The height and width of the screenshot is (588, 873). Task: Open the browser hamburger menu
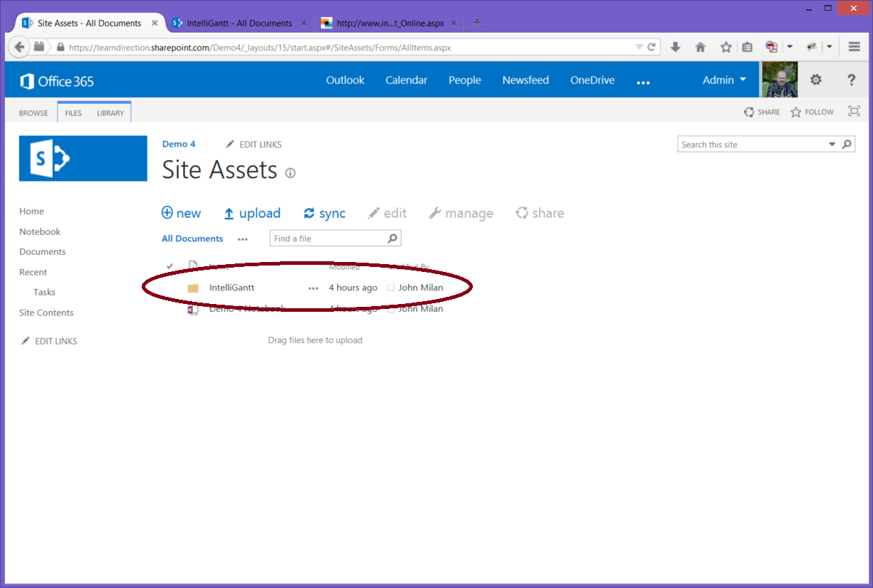coord(854,47)
